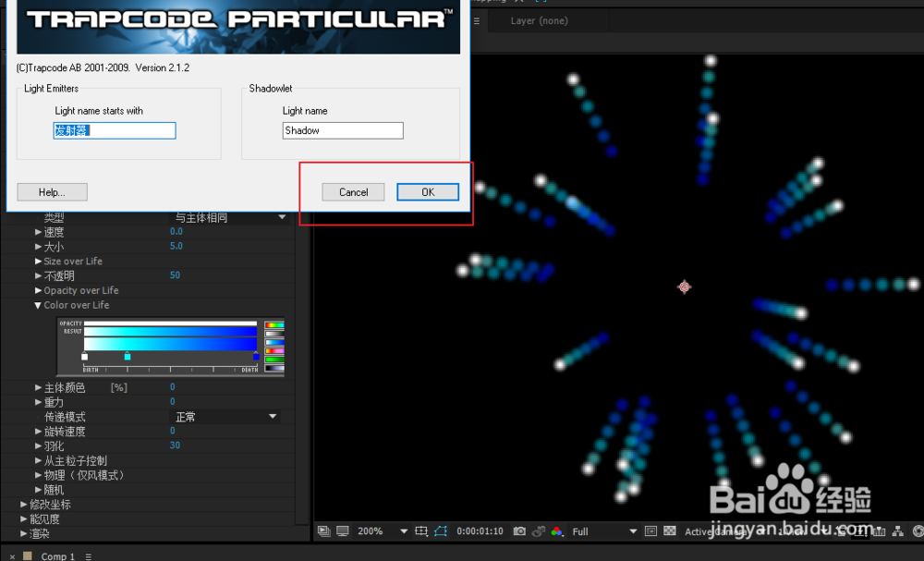Expand the 大小 property
Image resolution: width=924 pixels, height=561 pixels.
click(x=38, y=247)
